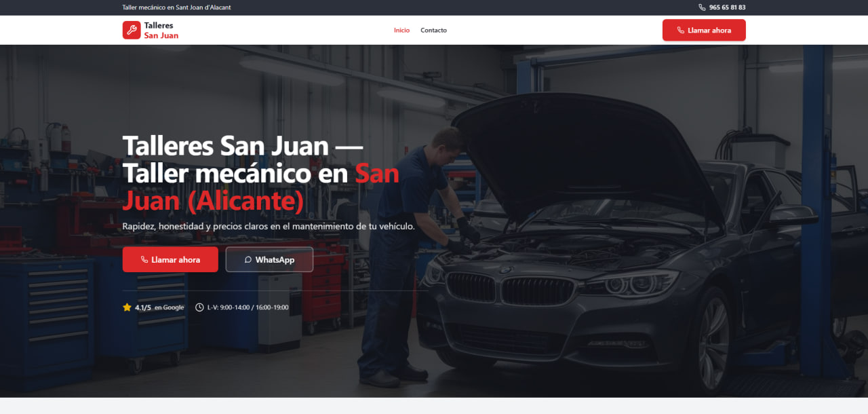Screen dimensions: 868x414
Task: Click the 4.1/5 en Google rating text
Action: (x=159, y=307)
